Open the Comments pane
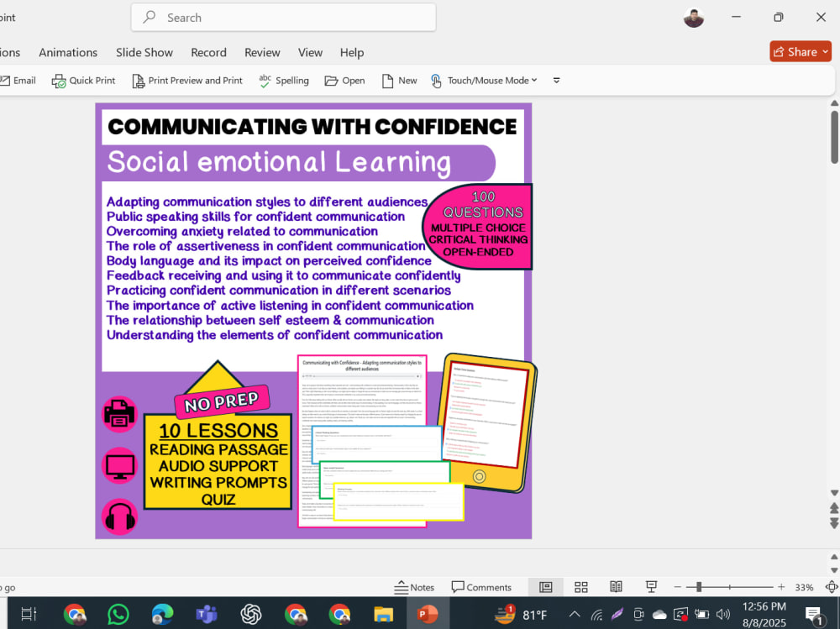The width and height of the screenshot is (840, 629). [x=481, y=587]
